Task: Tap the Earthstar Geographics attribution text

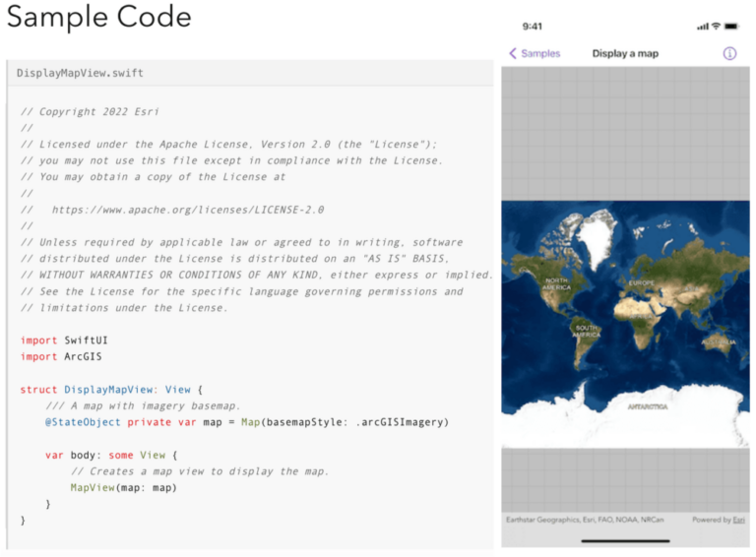Action: (585, 520)
